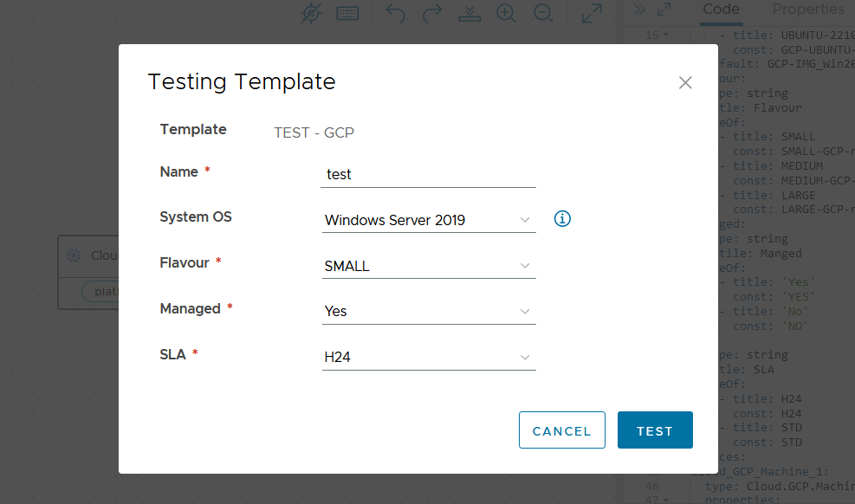Click the undo arrow icon in toolbar

pos(395,13)
